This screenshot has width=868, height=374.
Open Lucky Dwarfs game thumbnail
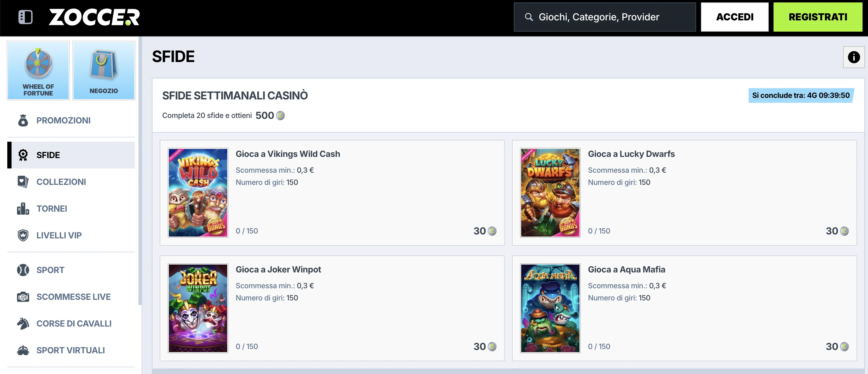[x=550, y=193]
